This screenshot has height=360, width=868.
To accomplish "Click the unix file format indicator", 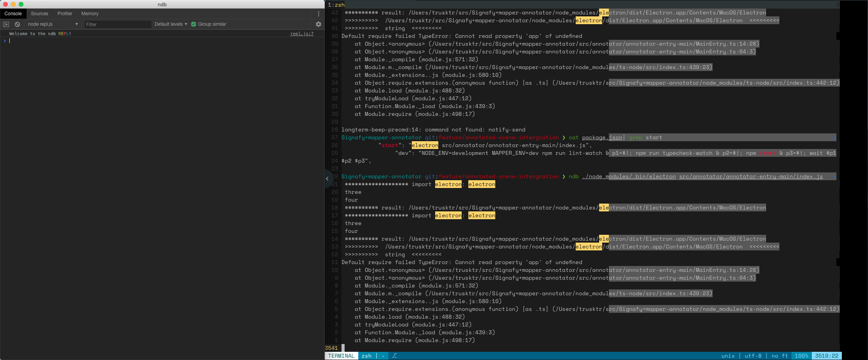I will click(x=728, y=356).
